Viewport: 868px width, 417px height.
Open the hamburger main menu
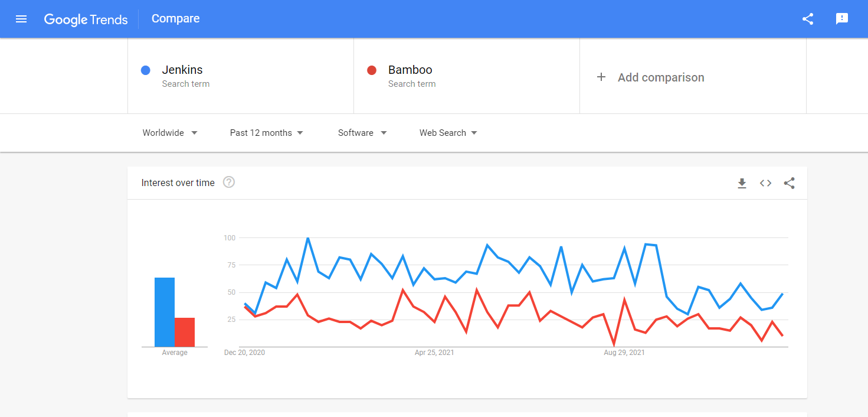coord(21,19)
